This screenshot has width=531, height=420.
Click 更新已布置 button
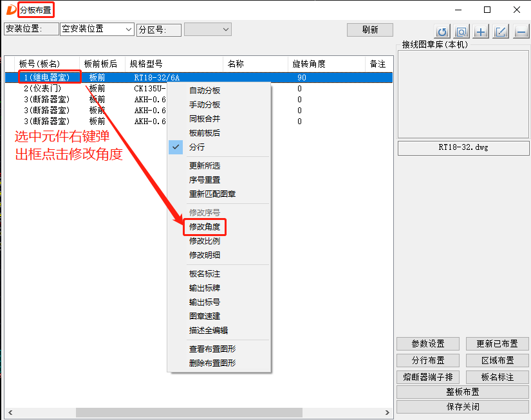point(497,344)
